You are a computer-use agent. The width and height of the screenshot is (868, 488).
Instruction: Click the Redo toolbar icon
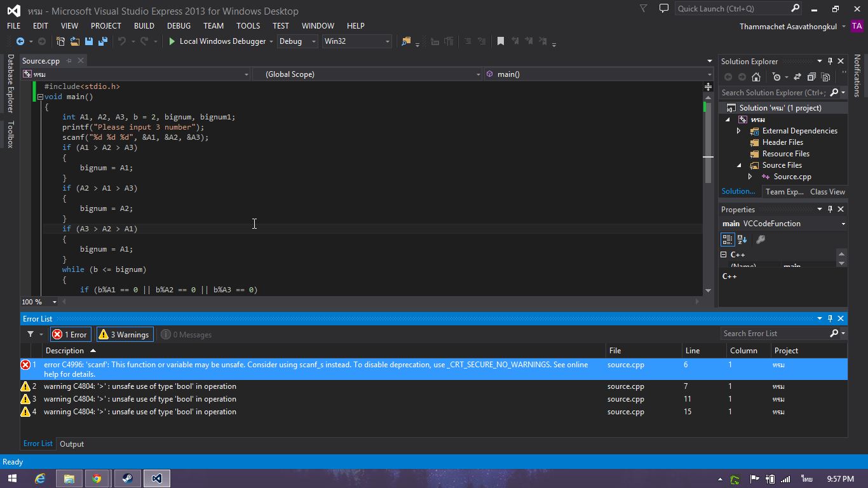pyautogui.click(x=144, y=41)
